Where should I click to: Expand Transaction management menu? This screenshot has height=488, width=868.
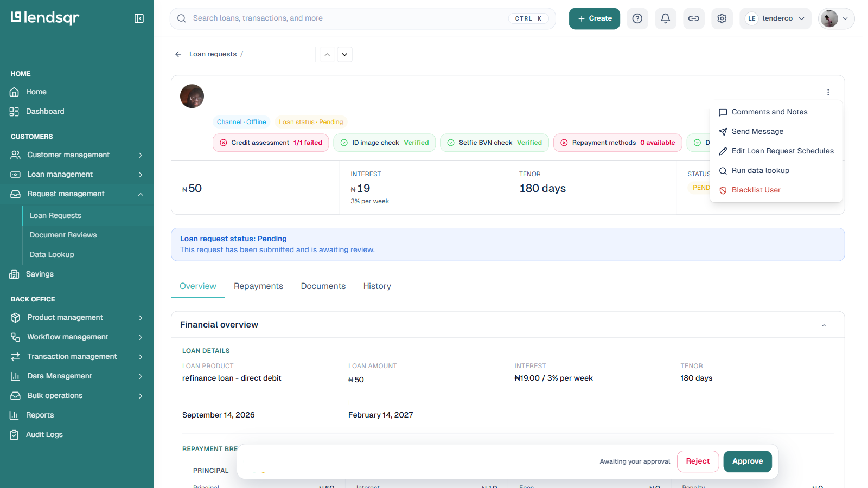pos(76,357)
